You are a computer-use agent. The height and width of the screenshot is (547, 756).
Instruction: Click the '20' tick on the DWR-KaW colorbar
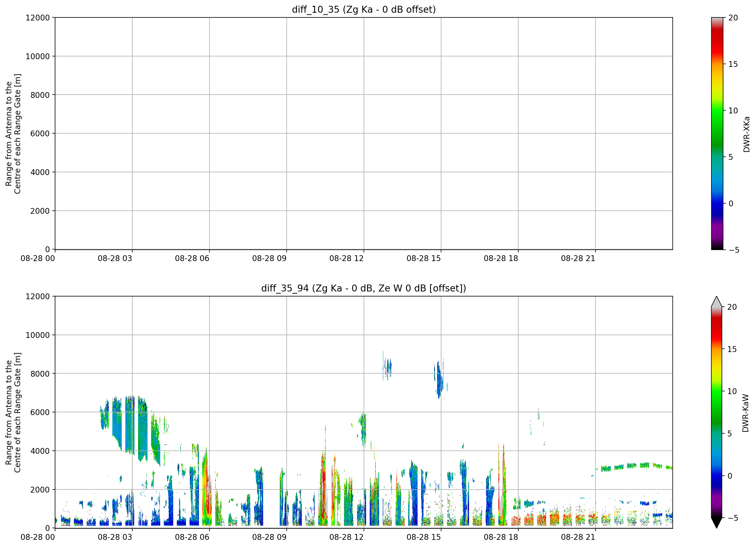732,307
